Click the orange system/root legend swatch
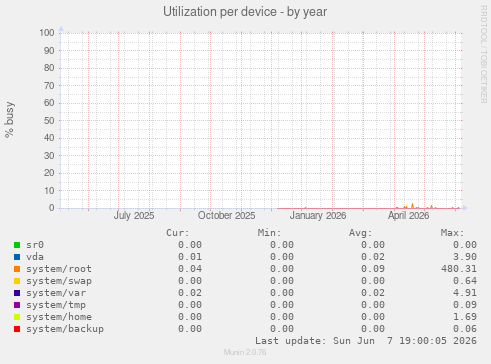491x364 pixels. point(17,269)
